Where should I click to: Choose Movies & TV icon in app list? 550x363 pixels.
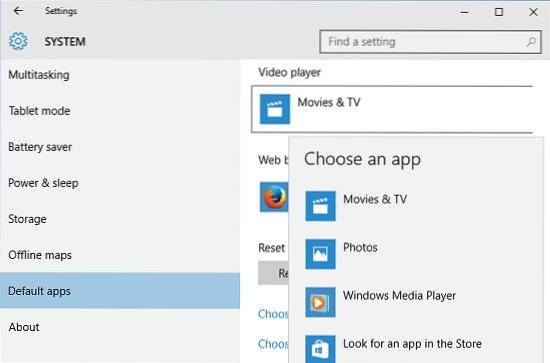pyautogui.click(x=320, y=206)
